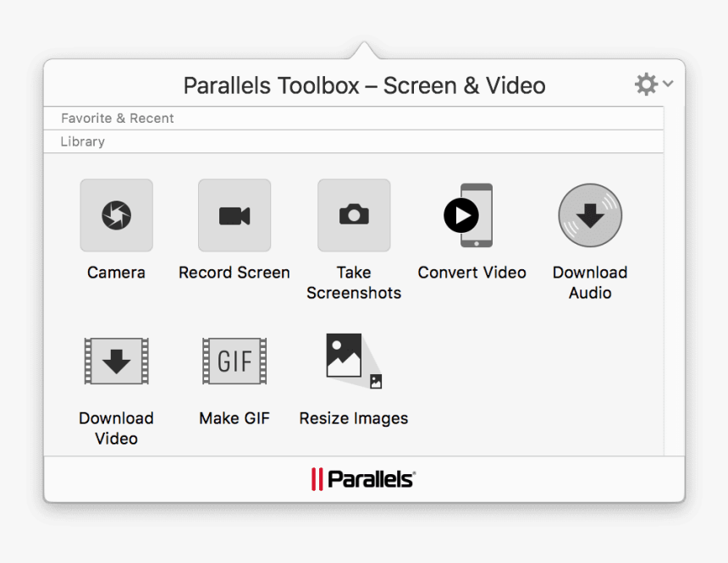Expand the chevron beside the gear
This screenshot has height=563, width=728.
pyautogui.click(x=668, y=84)
